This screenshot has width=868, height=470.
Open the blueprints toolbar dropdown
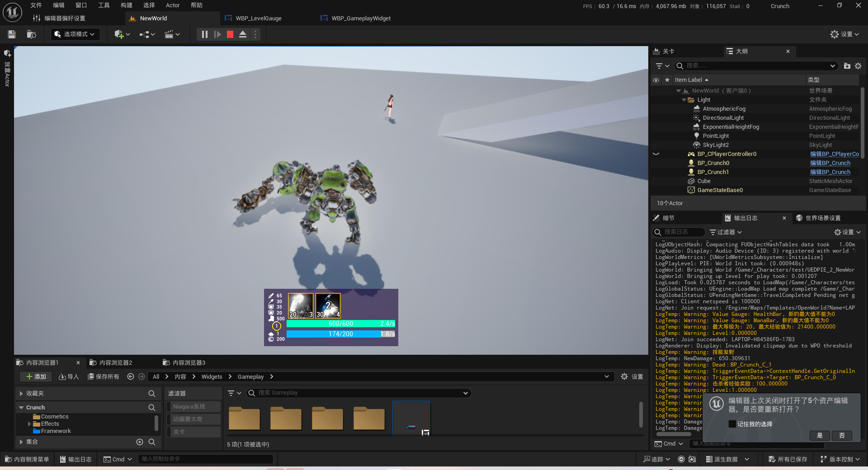[x=147, y=34]
